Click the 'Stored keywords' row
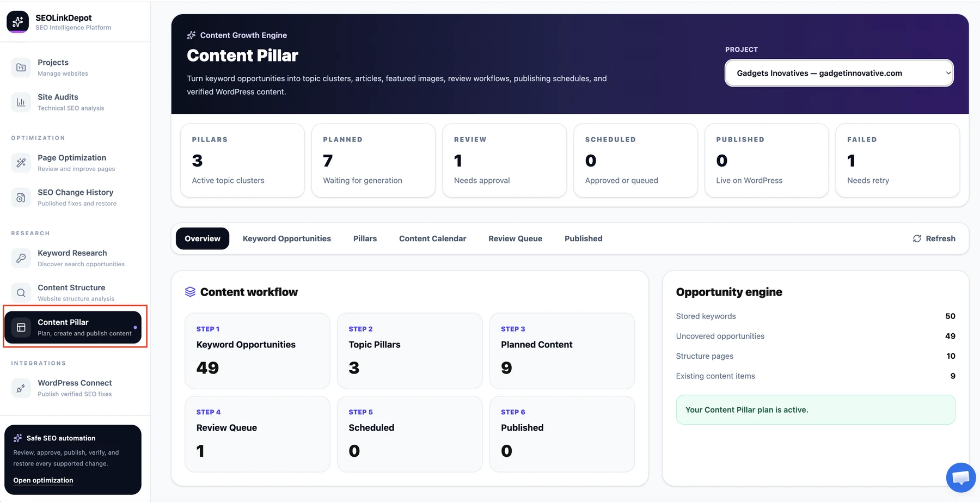Screen dimensions: 980x502 pos(816,316)
